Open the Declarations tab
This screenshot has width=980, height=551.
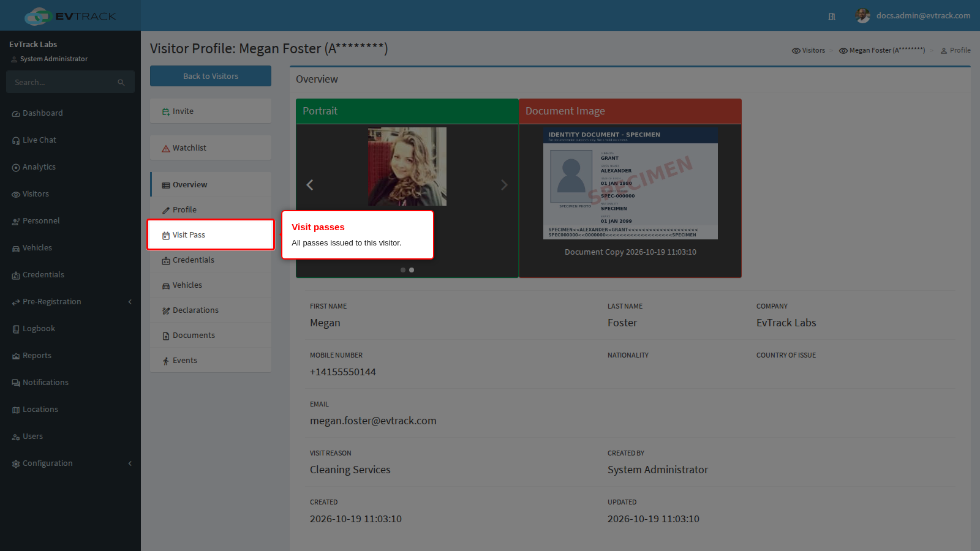pos(211,310)
